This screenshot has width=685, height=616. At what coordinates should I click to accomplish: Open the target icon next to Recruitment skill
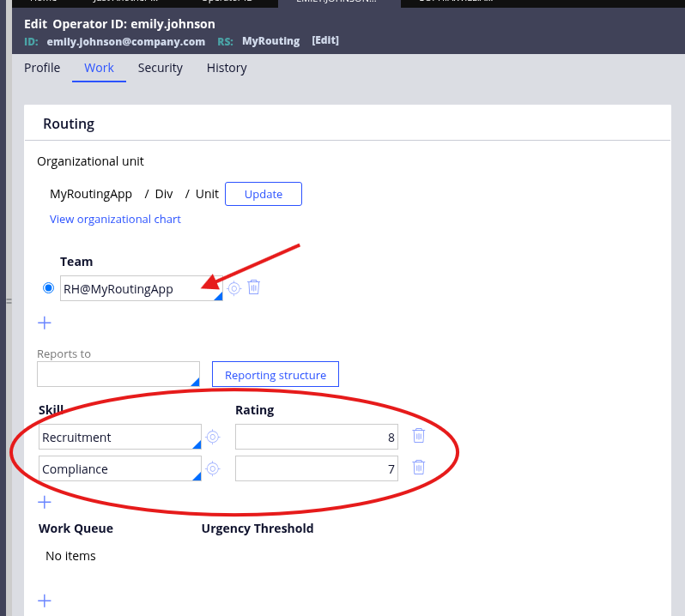click(x=213, y=437)
